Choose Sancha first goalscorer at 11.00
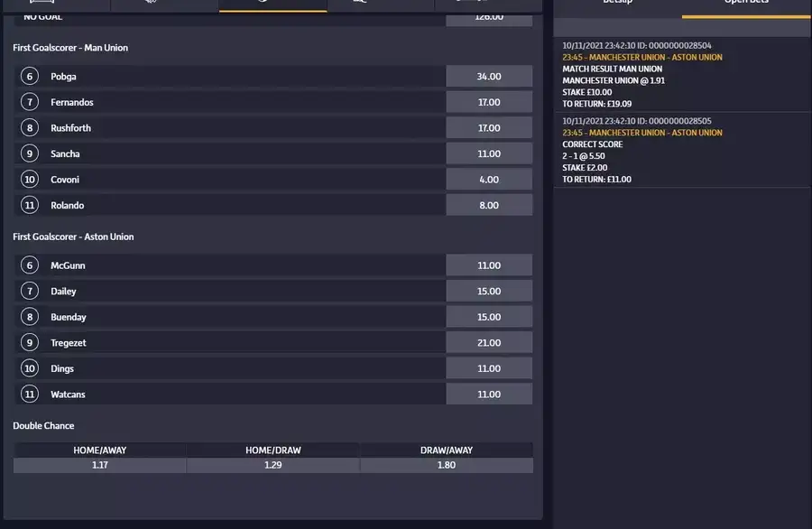The image size is (812, 529). coord(489,153)
